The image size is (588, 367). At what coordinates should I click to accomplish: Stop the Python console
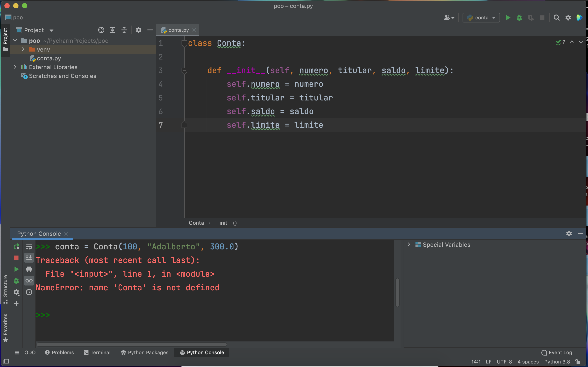[16, 258]
